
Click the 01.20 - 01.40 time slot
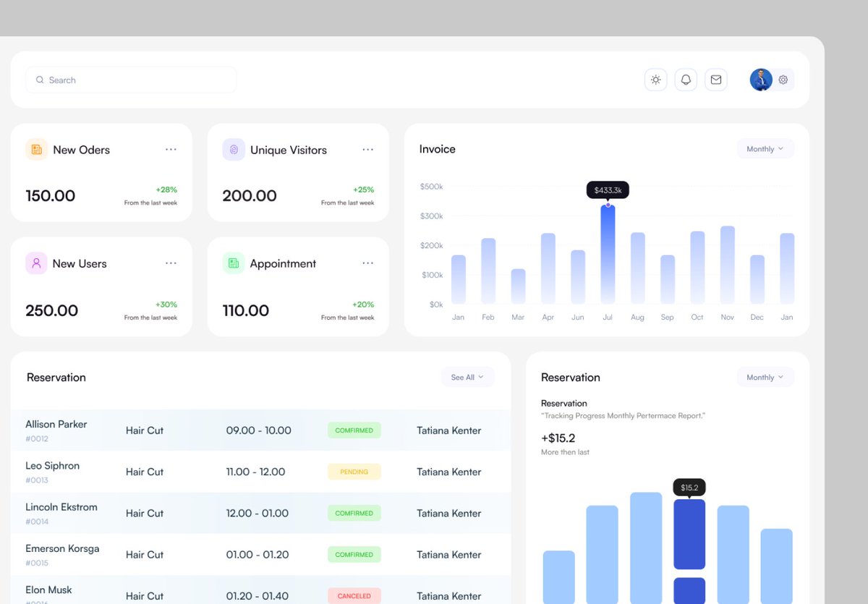[258, 596]
